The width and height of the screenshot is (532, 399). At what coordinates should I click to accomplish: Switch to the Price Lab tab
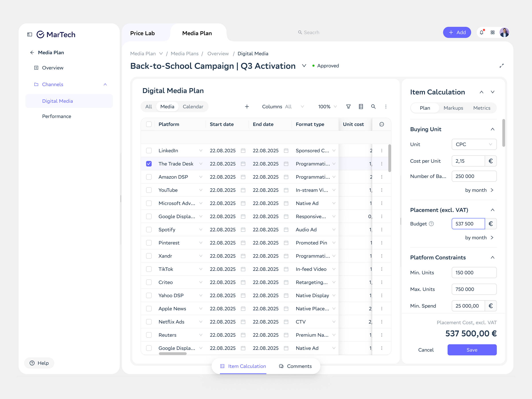point(142,33)
